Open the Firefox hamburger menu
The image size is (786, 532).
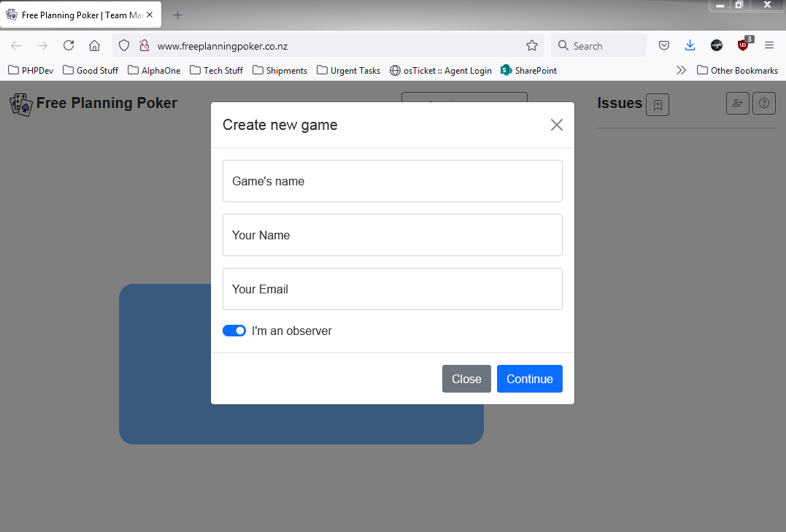[x=769, y=46]
